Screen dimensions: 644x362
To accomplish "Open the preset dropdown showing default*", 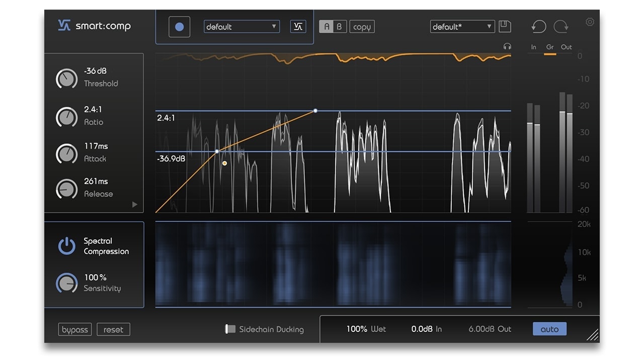I will pyautogui.click(x=462, y=27).
